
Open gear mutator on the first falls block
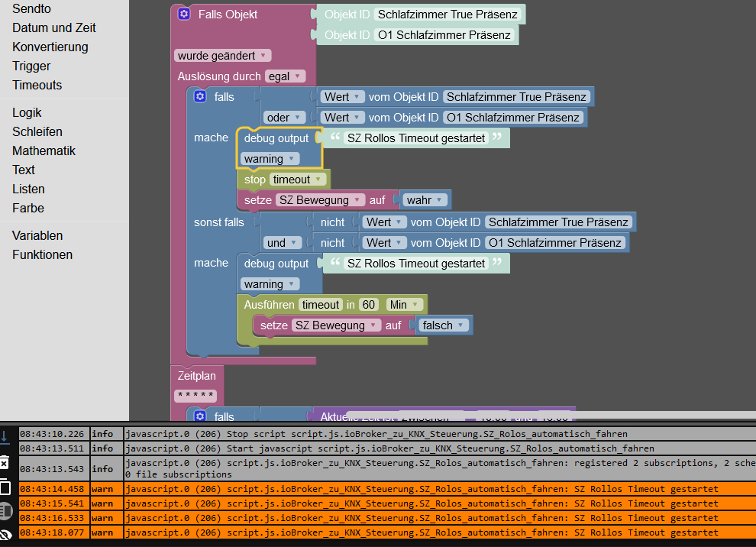(x=200, y=96)
